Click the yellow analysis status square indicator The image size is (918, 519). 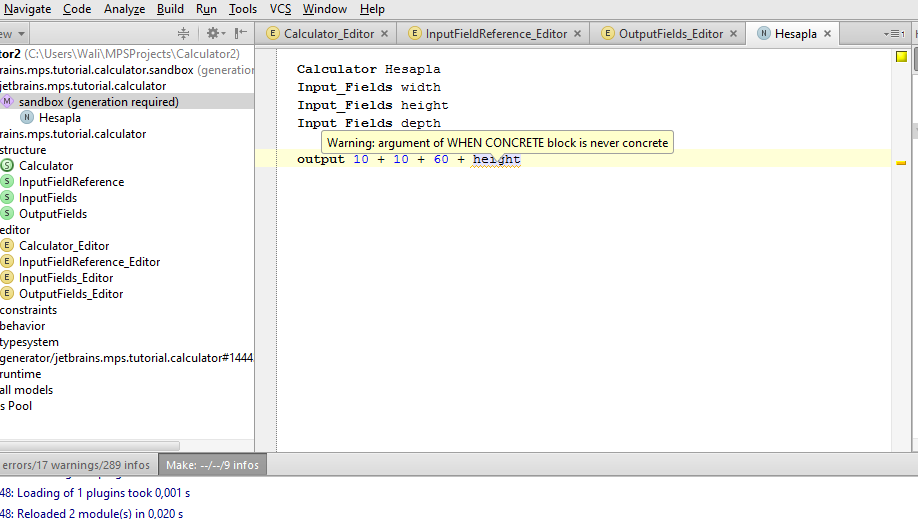(x=901, y=57)
